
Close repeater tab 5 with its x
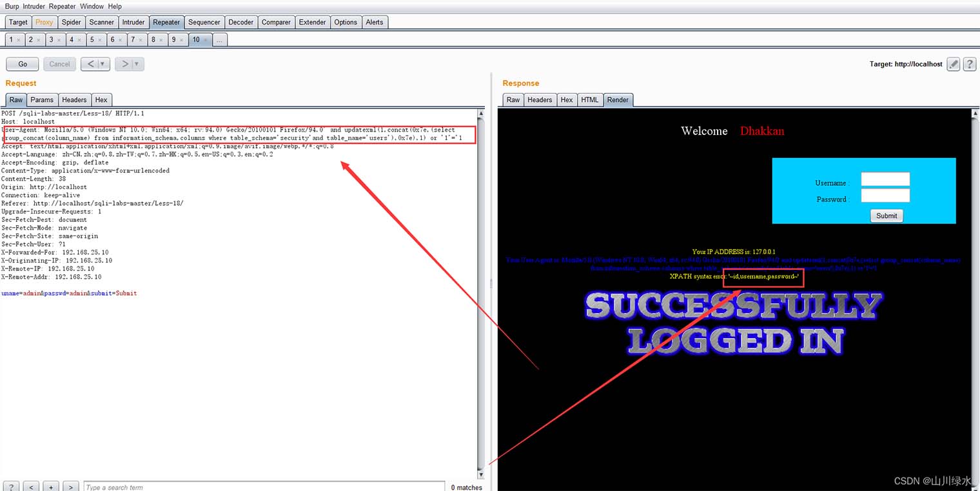100,40
